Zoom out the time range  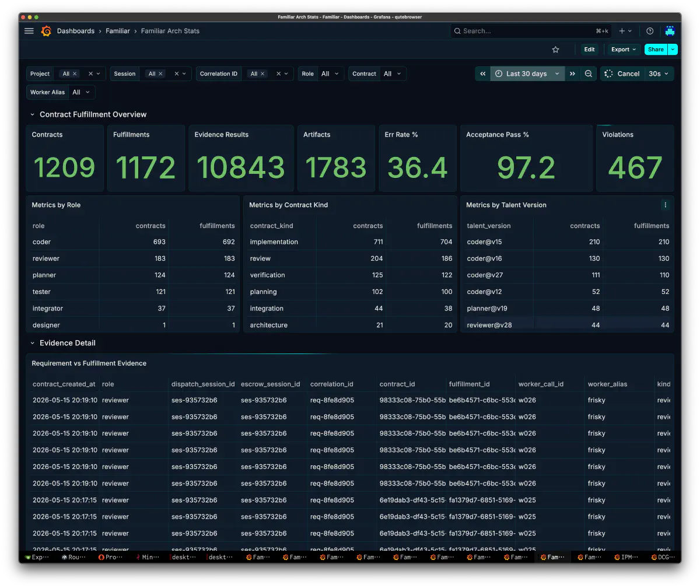pyautogui.click(x=589, y=73)
